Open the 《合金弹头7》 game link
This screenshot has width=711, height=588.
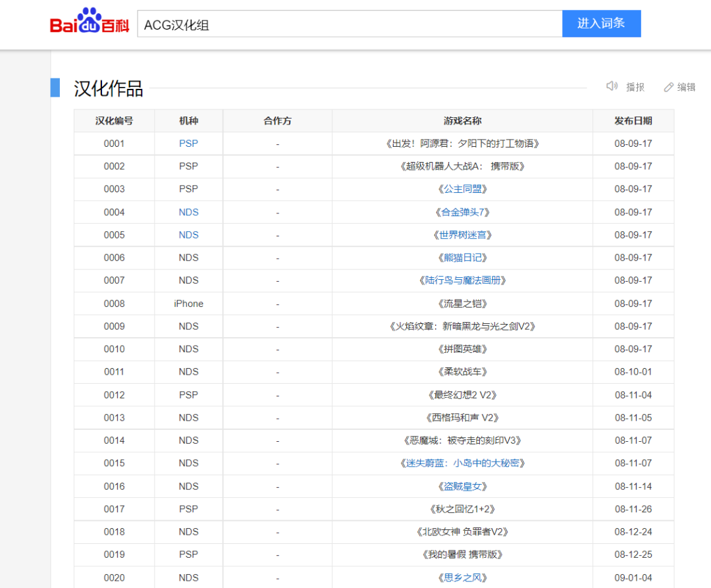462,212
